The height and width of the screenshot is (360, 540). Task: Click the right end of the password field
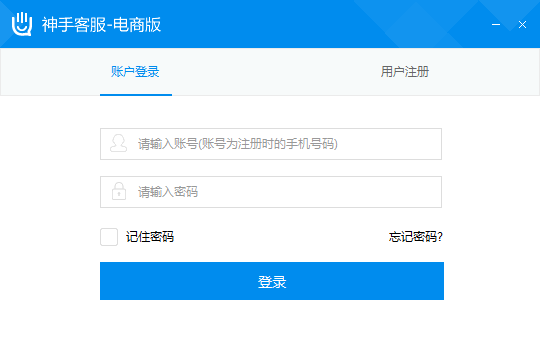tap(430, 192)
